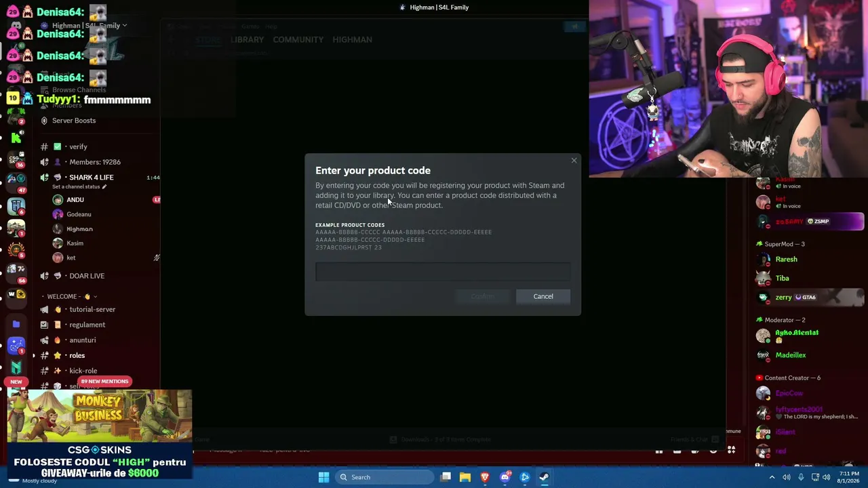
Task: Focus the product code input field
Action: 443,272
